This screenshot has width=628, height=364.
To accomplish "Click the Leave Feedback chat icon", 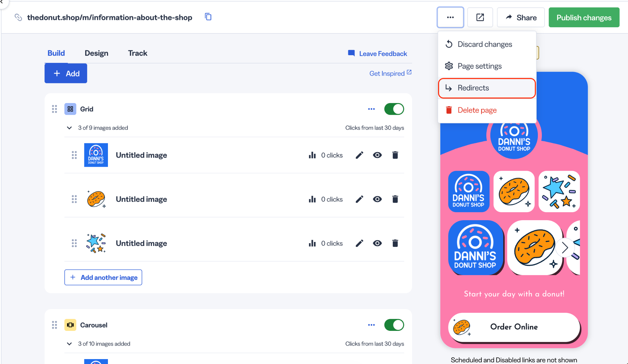I will (351, 53).
